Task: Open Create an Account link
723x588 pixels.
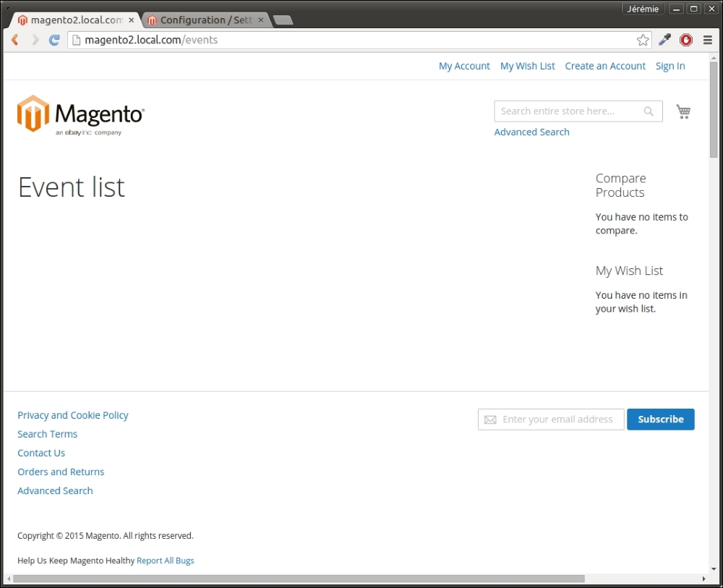Action: coord(605,66)
